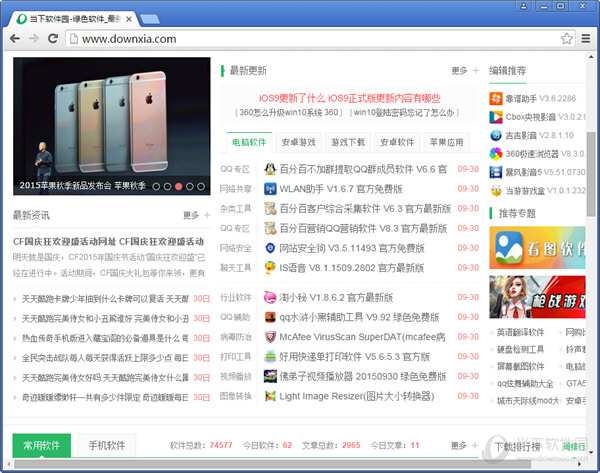Click the 当游游戏盒 icon
Screen dimensions: 600x473
pos(496,190)
